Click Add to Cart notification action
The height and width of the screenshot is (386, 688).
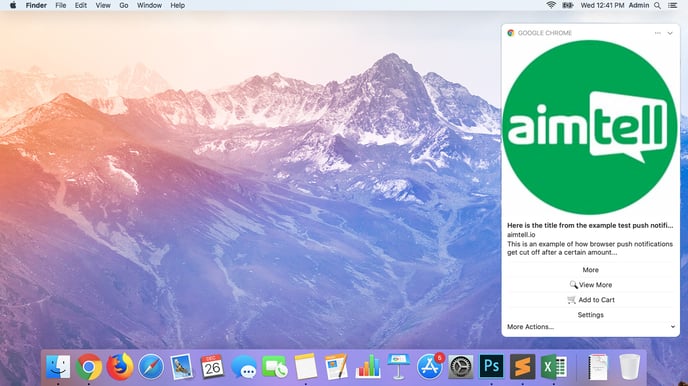click(x=591, y=300)
